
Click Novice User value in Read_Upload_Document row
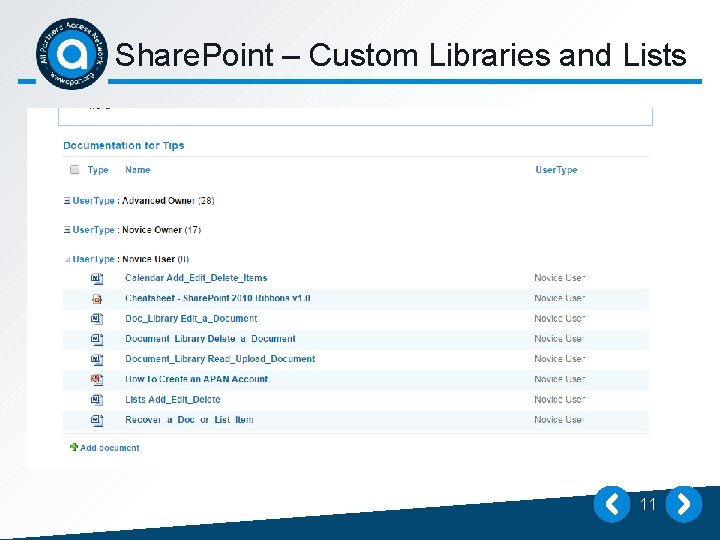coord(559,359)
